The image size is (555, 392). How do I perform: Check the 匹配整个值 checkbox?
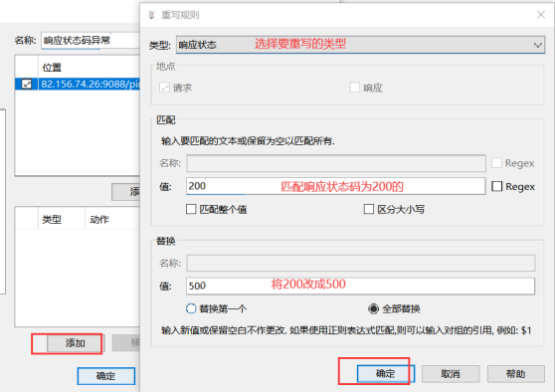[191, 209]
